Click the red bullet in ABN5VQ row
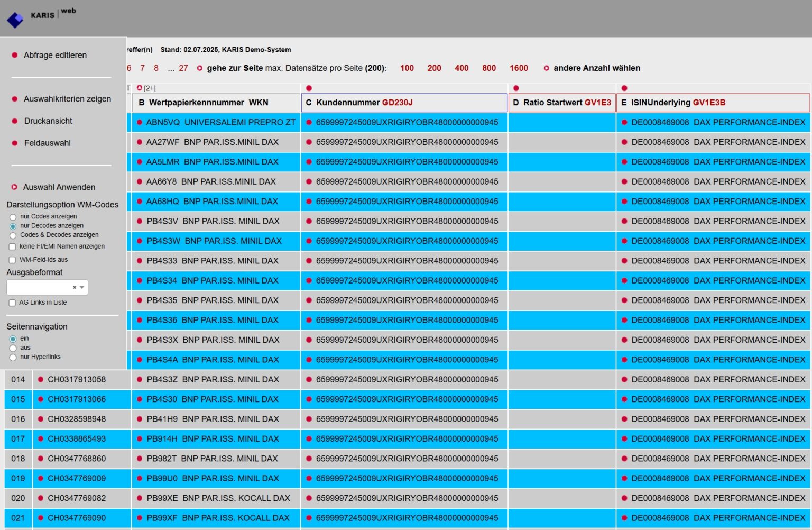 coord(140,122)
